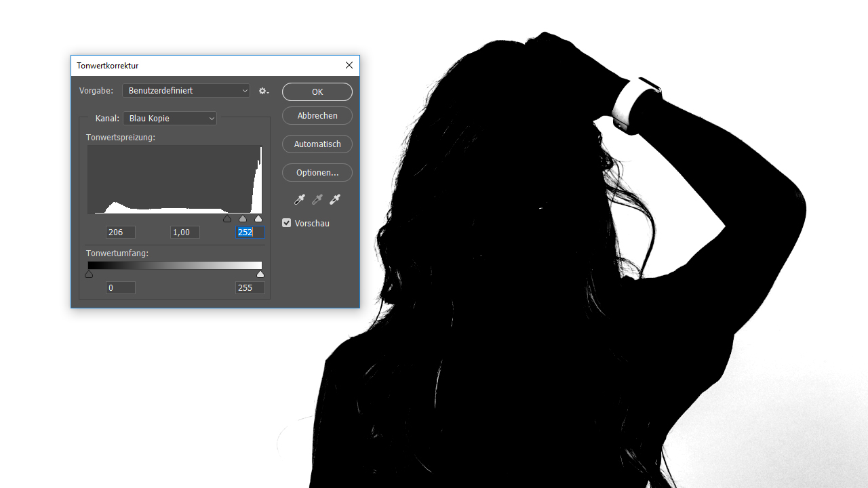868x488 pixels.
Task: Click the white output level slider handle
Action: point(260,274)
